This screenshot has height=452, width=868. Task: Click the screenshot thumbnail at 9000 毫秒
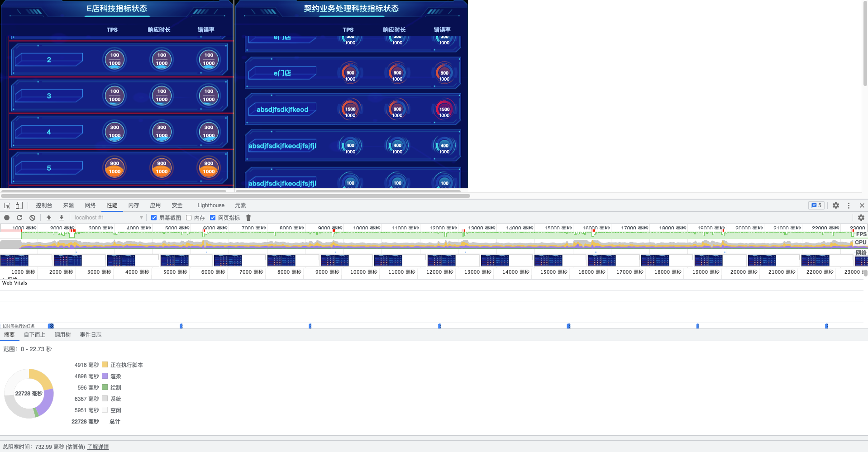[x=334, y=260]
